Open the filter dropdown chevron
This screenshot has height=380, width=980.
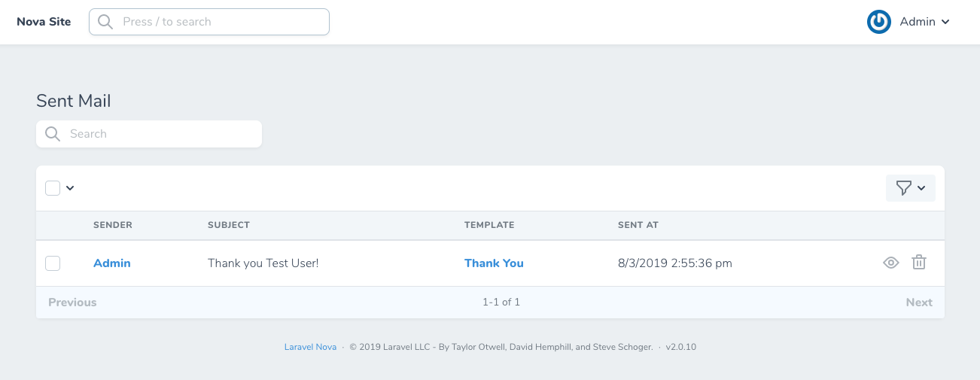[x=921, y=188]
